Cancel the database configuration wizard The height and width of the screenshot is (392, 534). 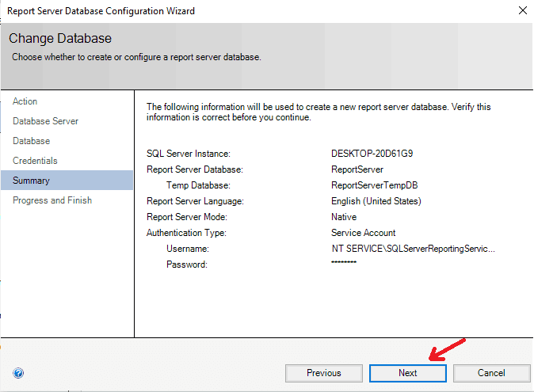pyautogui.click(x=491, y=373)
